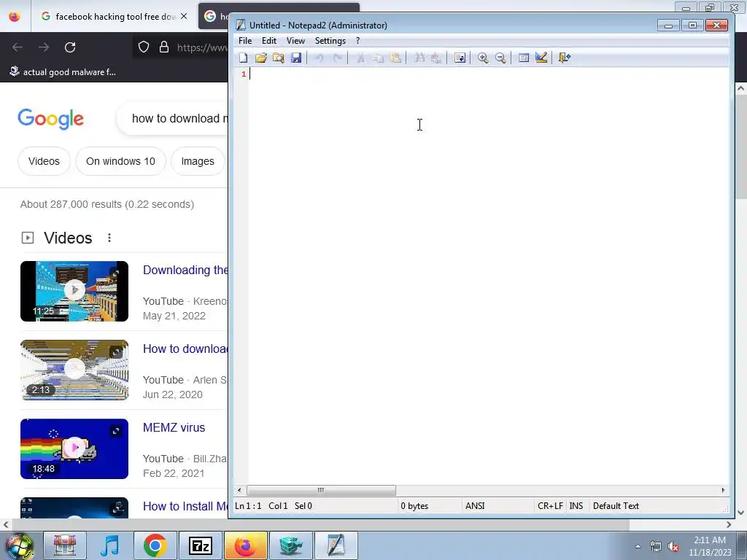The width and height of the screenshot is (747, 560).
Task: Open the Windows Start button
Action: (x=19, y=545)
